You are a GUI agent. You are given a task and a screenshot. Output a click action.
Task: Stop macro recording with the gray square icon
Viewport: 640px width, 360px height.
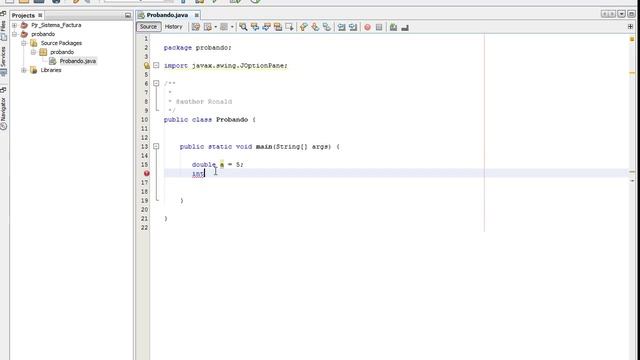point(379,27)
